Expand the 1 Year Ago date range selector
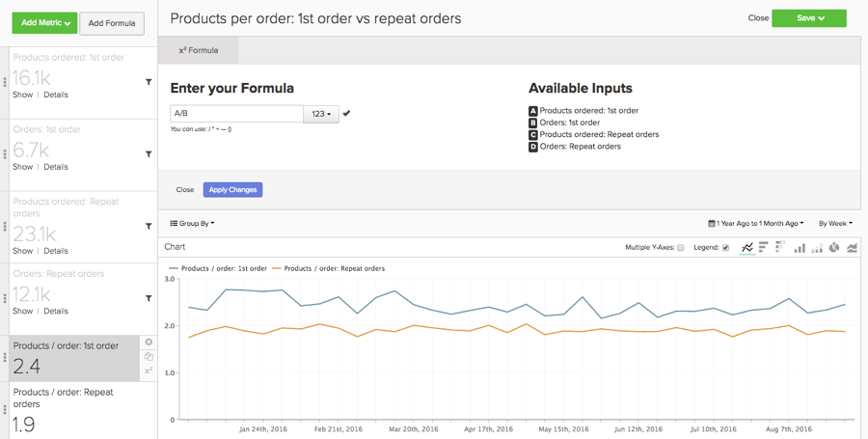The width and height of the screenshot is (868, 439). [x=755, y=223]
